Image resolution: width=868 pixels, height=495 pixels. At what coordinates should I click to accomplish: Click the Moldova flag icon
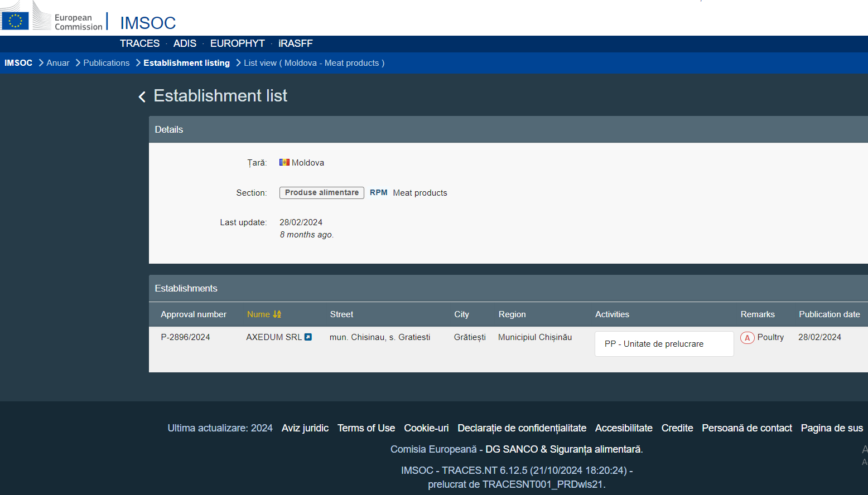click(x=284, y=163)
